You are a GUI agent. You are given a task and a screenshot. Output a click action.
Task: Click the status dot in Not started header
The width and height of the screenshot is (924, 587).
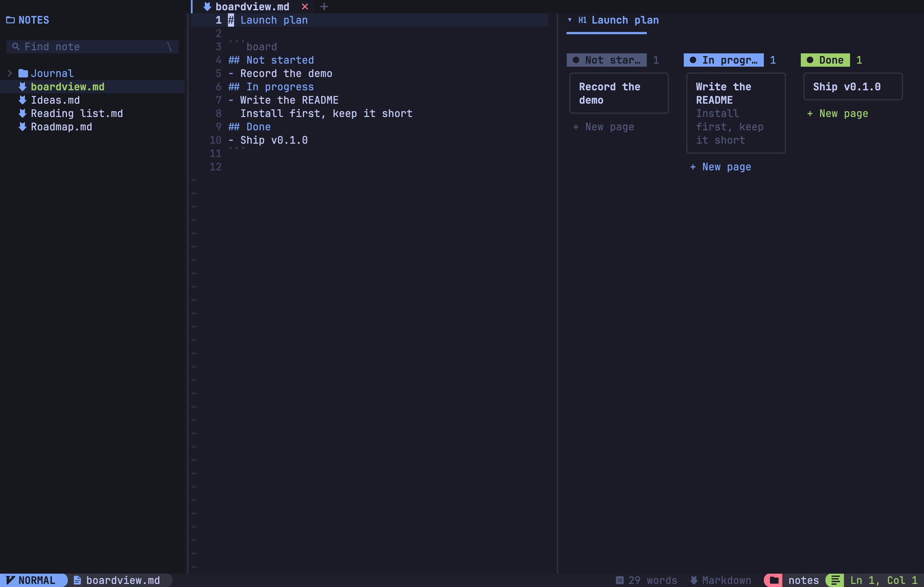click(x=576, y=60)
